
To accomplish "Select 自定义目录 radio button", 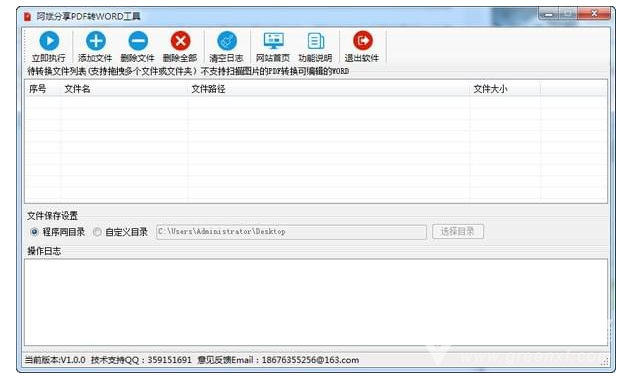I will (97, 232).
